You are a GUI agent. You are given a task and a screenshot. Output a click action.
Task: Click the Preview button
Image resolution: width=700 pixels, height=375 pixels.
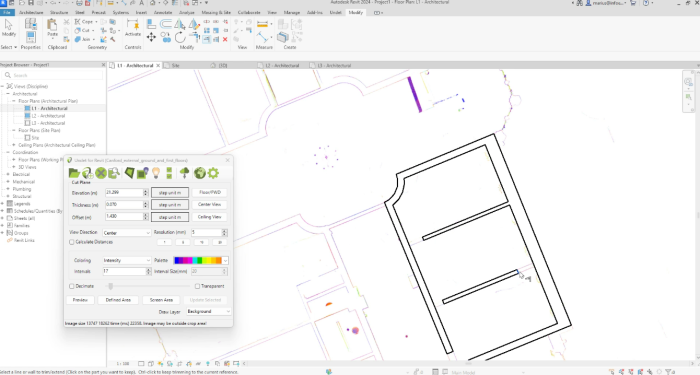click(x=80, y=300)
